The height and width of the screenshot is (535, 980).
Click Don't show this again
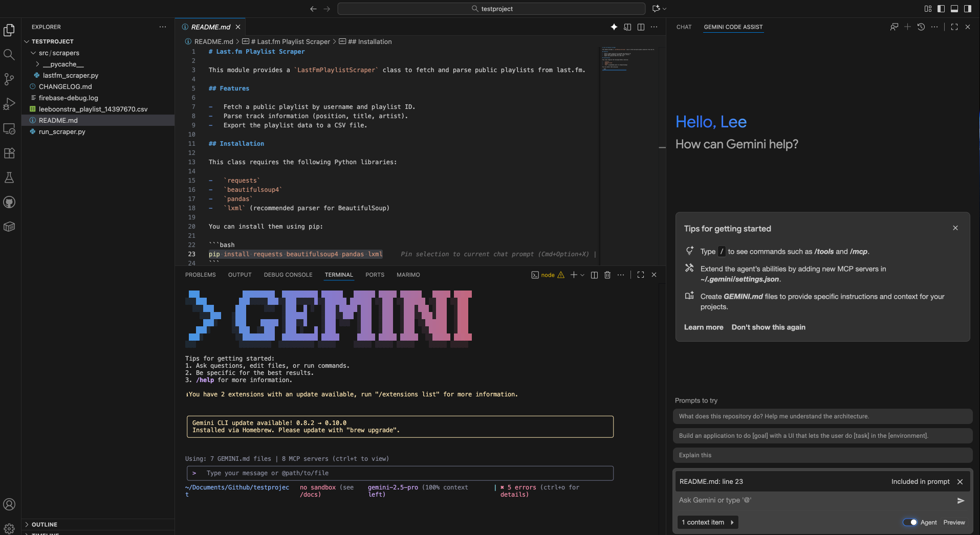click(768, 327)
